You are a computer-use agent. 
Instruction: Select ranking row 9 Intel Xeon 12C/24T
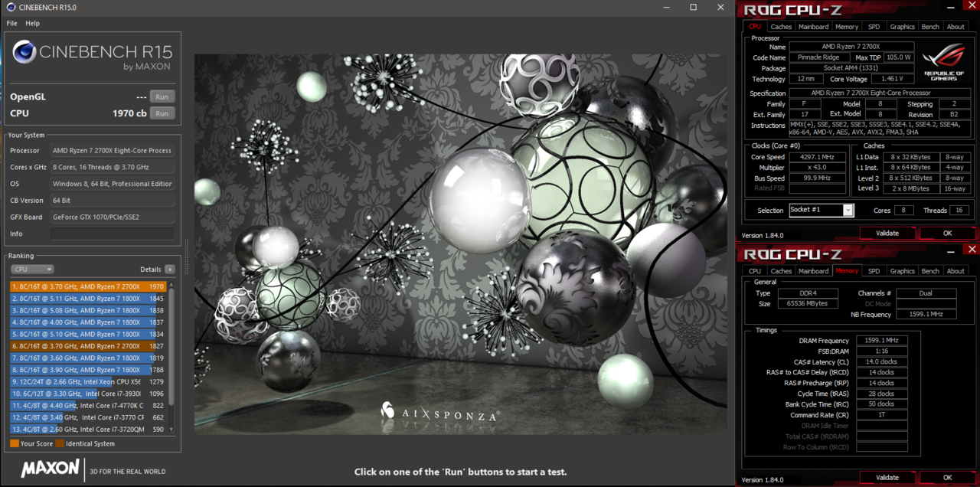[88, 381]
